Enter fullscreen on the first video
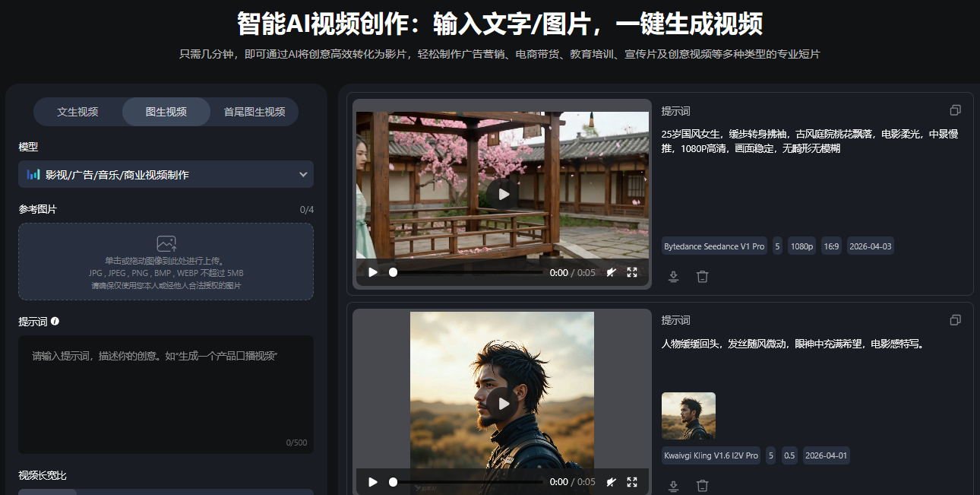 tap(632, 272)
